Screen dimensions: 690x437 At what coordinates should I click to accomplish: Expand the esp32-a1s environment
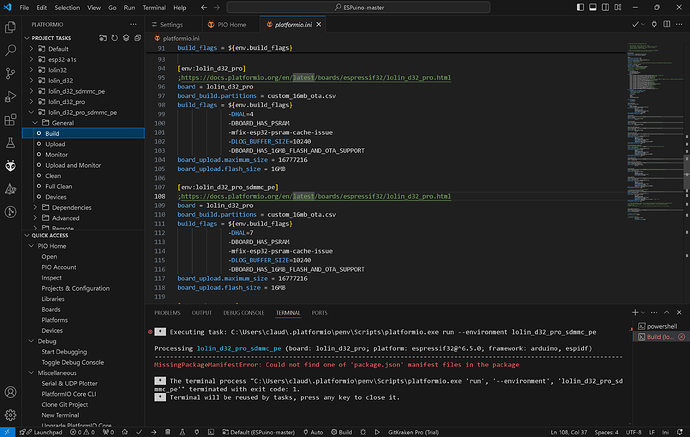[x=31, y=59]
